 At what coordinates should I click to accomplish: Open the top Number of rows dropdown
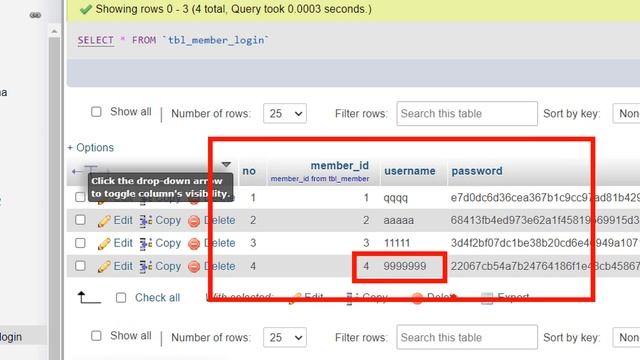(285, 113)
